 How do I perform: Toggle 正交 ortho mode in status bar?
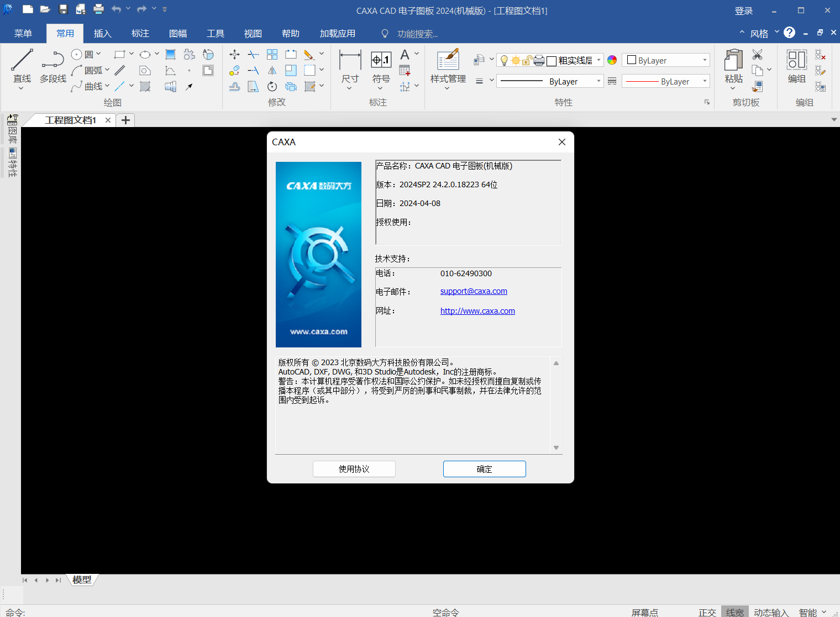click(707, 612)
